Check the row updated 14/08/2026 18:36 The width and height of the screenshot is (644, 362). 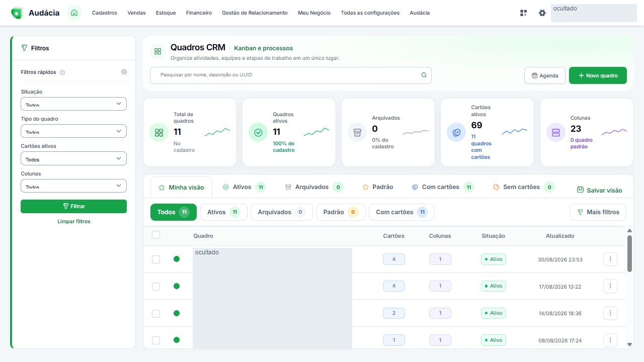156,313
